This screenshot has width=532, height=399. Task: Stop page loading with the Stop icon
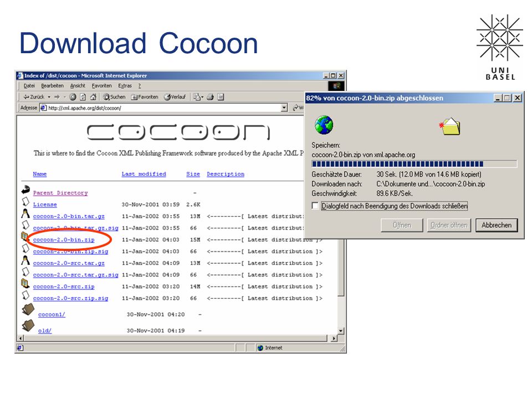(x=73, y=97)
